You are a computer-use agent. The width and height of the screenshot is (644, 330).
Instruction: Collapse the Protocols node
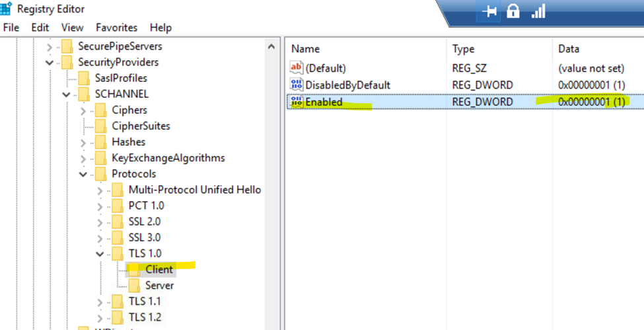tap(83, 175)
